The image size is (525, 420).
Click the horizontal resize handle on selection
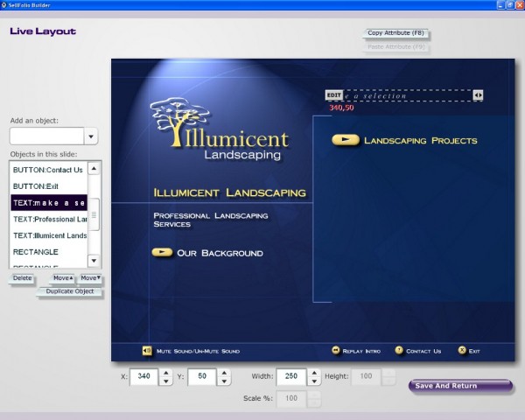tap(479, 95)
